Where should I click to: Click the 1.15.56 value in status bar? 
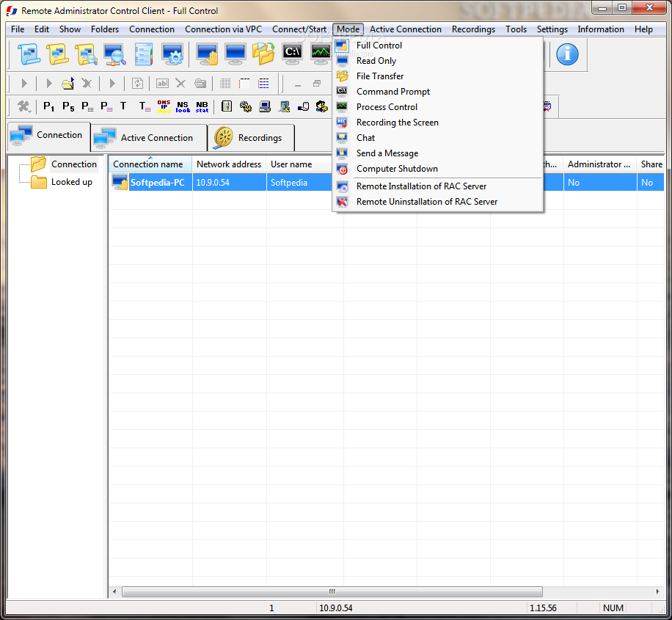point(543,608)
